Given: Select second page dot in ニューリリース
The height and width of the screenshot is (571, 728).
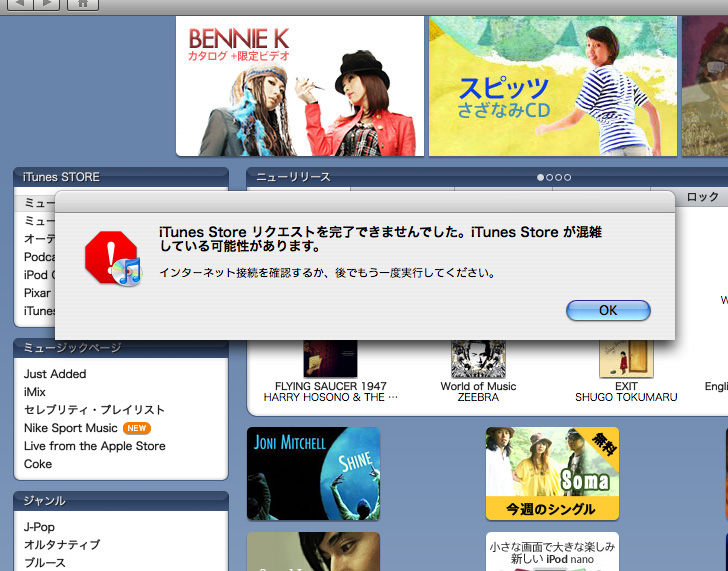Looking at the screenshot, I should coord(549,177).
